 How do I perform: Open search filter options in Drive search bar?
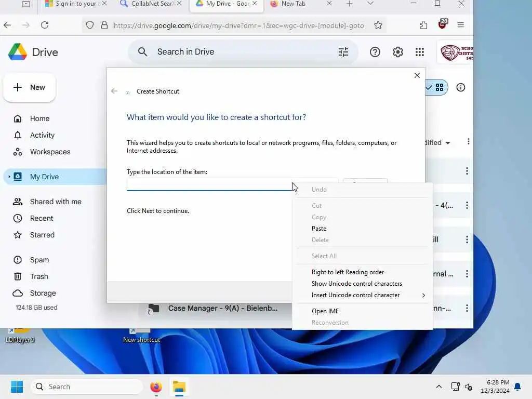(x=343, y=52)
